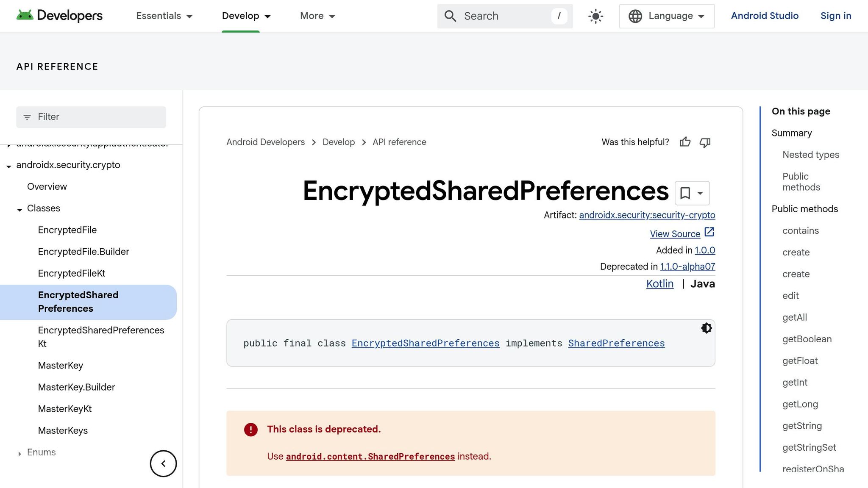
Task: Select MasterKeyKt in the sidebar
Action: click(65, 409)
